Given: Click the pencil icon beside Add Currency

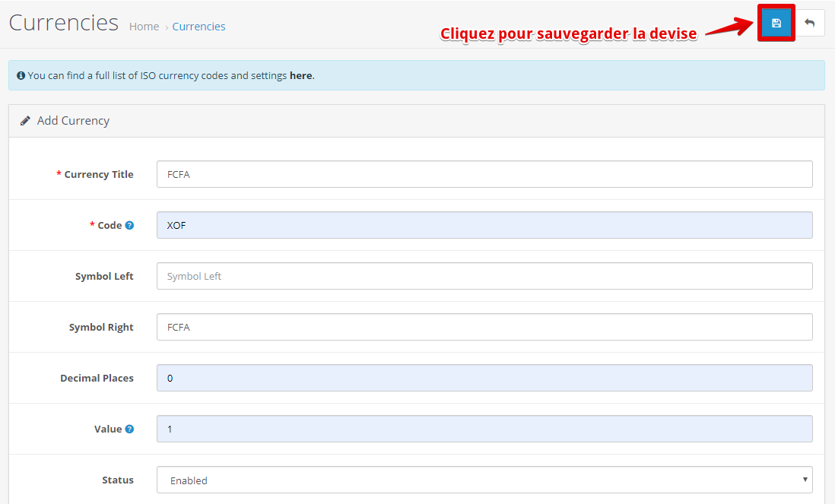Looking at the screenshot, I should 25,121.
